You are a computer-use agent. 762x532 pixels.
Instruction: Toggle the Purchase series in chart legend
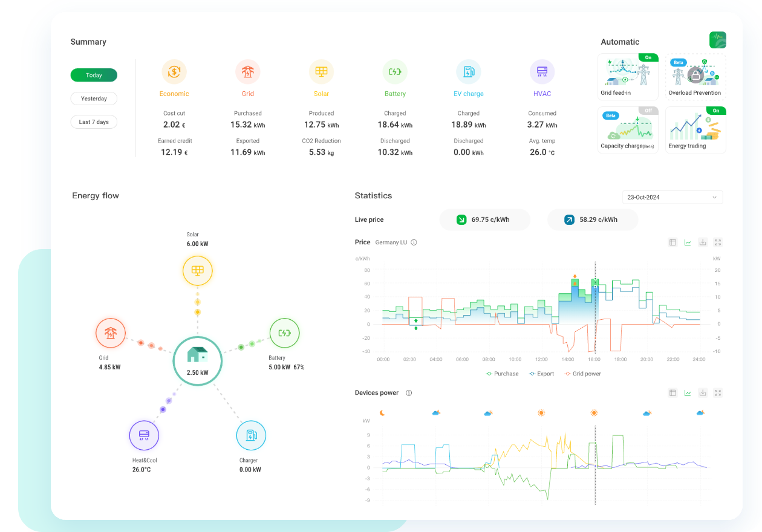point(502,374)
